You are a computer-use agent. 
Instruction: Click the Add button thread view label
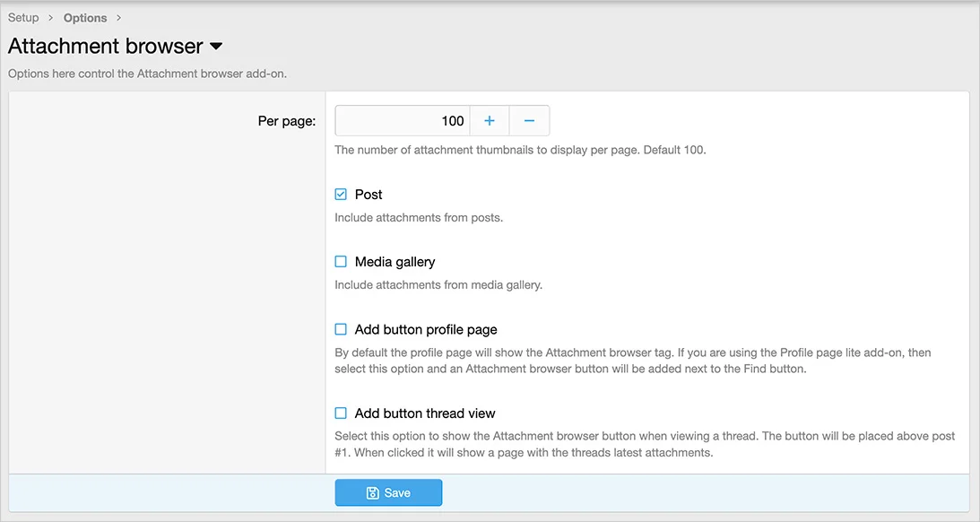pos(425,413)
